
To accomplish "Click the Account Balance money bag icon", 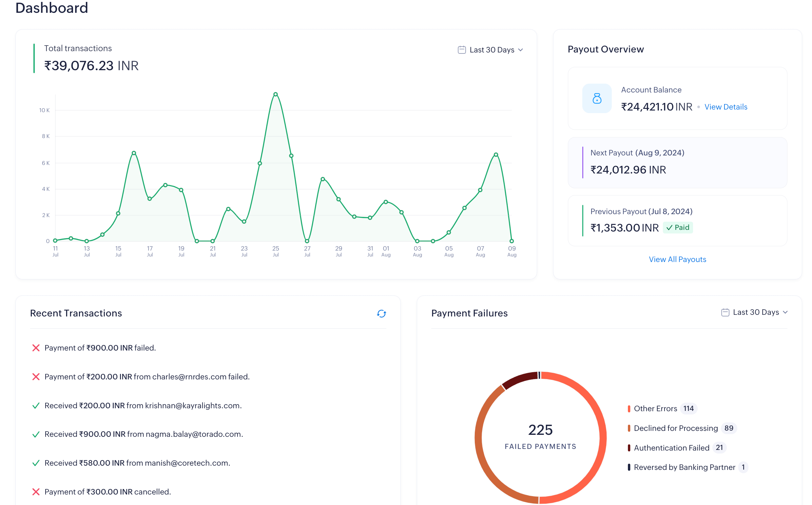I will pyautogui.click(x=597, y=98).
